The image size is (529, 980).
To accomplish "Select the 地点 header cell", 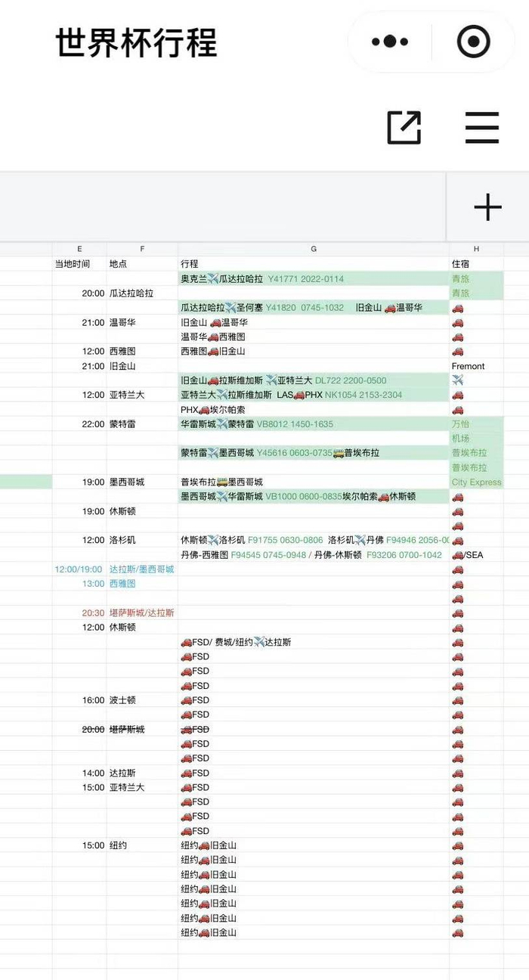I will tap(142, 264).
